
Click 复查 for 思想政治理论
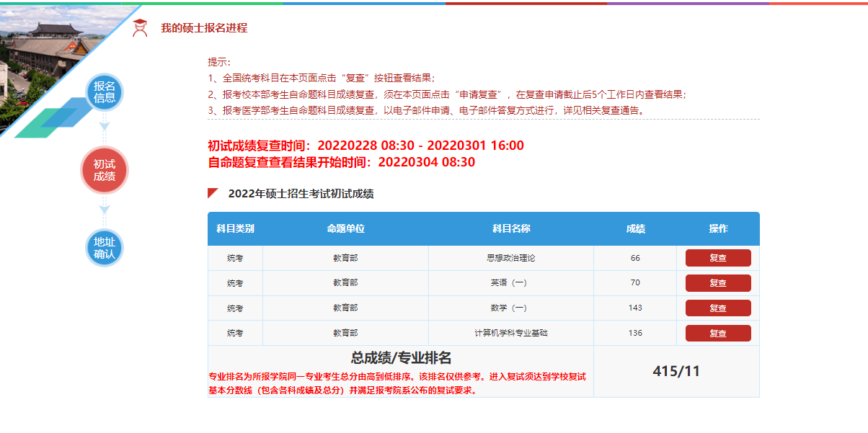coord(717,257)
